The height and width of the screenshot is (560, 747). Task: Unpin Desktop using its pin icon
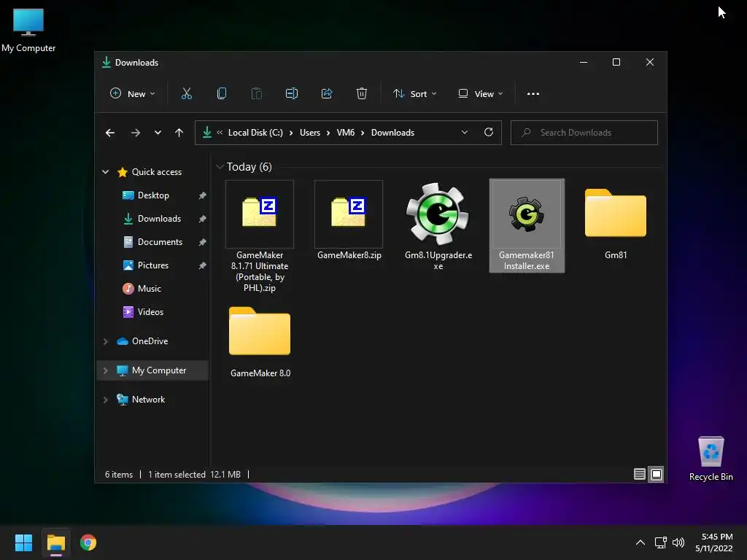(x=203, y=195)
